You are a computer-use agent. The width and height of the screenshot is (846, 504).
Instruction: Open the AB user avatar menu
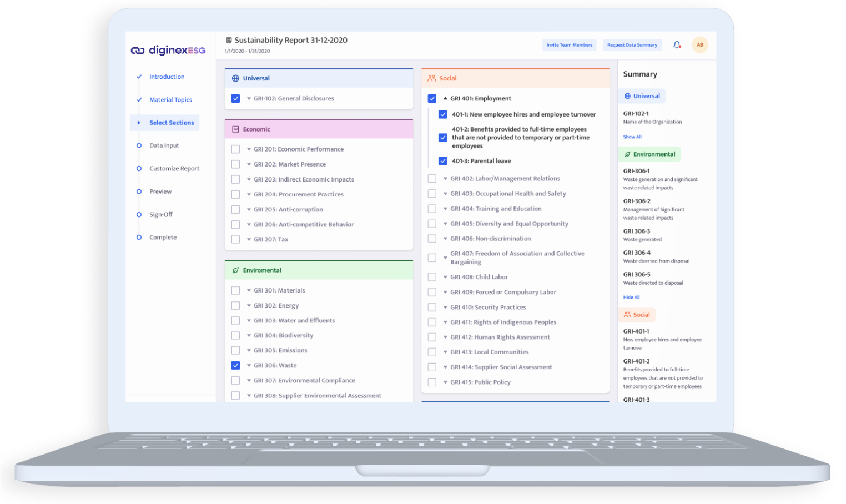700,45
